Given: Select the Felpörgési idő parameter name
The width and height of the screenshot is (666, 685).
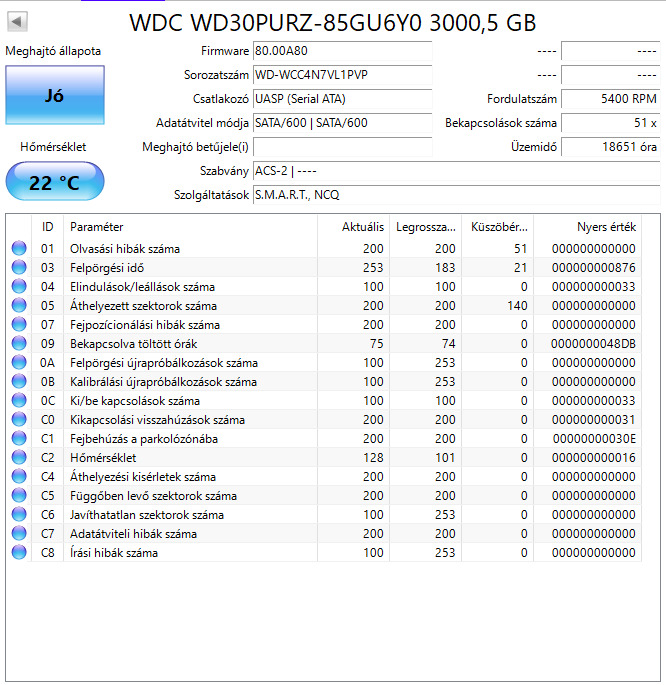Looking at the screenshot, I should [107, 267].
